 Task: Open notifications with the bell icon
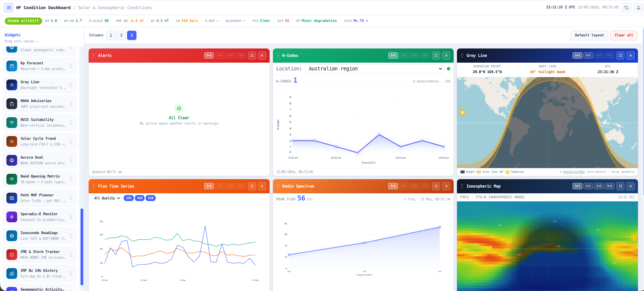click(x=638, y=7)
